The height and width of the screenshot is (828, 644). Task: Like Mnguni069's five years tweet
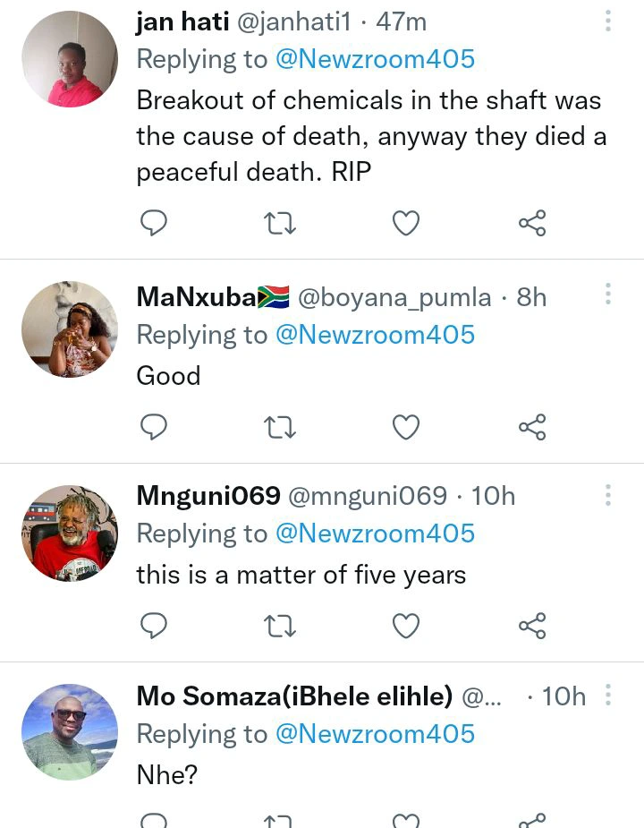tap(406, 626)
